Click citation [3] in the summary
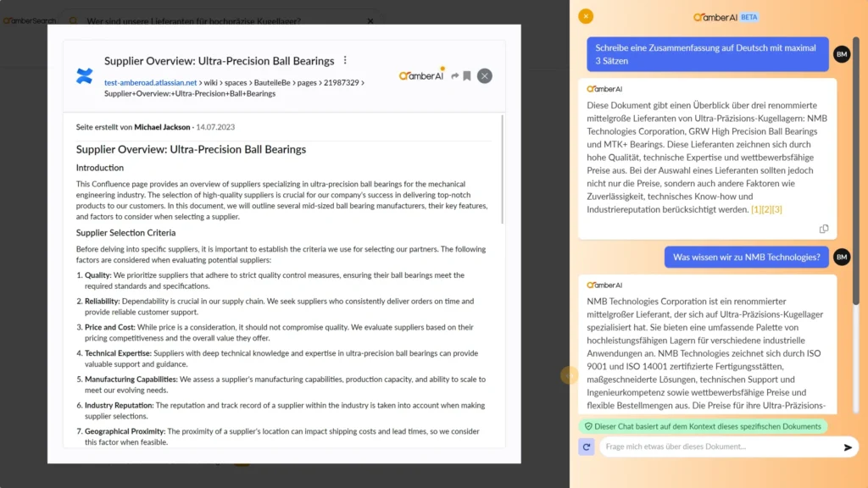The height and width of the screenshot is (488, 868). 776,209
